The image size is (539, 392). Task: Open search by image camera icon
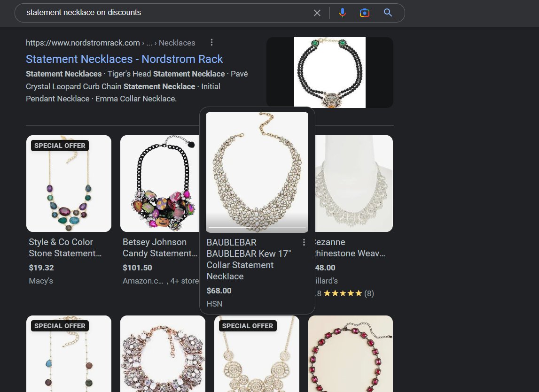[x=364, y=13]
